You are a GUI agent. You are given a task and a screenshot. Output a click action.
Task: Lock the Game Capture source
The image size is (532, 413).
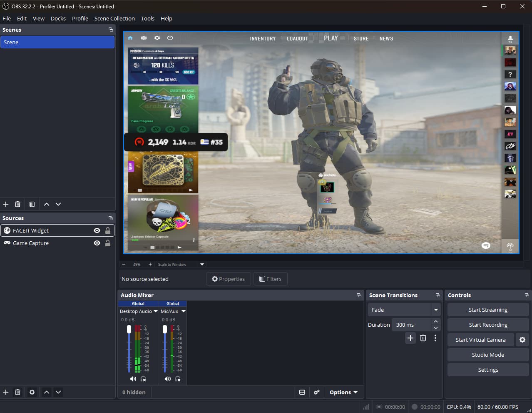click(x=108, y=243)
